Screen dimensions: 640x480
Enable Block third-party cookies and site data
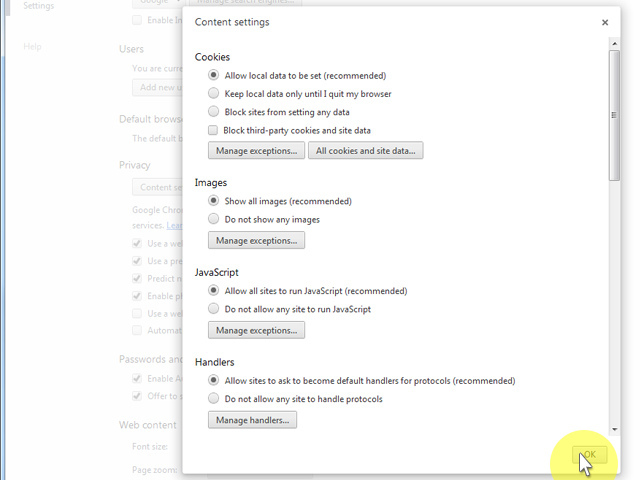click(x=214, y=130)
